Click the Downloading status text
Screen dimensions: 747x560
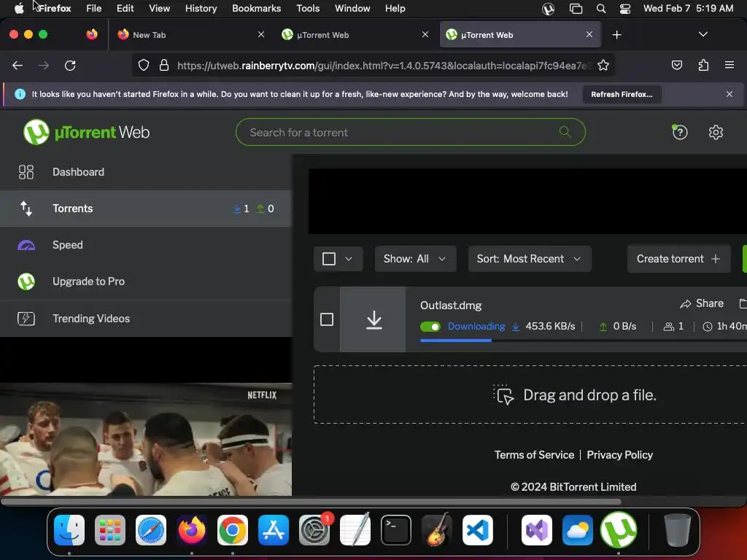tap(476, 326)
